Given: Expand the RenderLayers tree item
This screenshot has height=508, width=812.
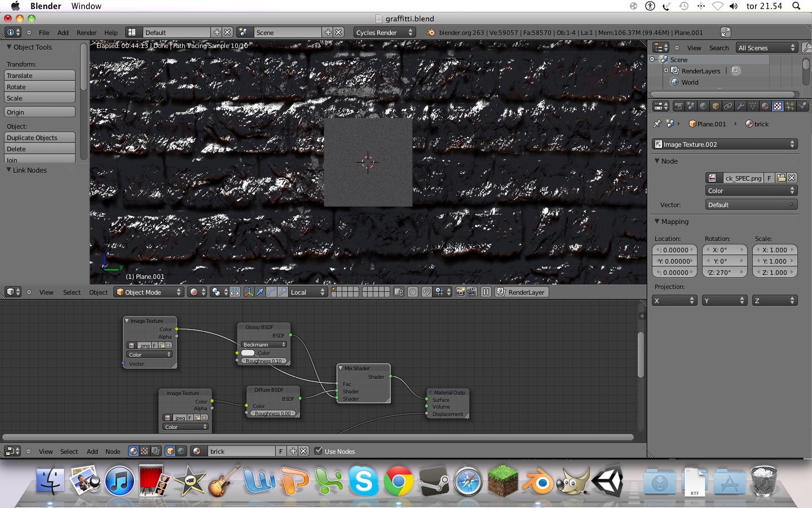Looking at the screenshot, I should 666,71.
